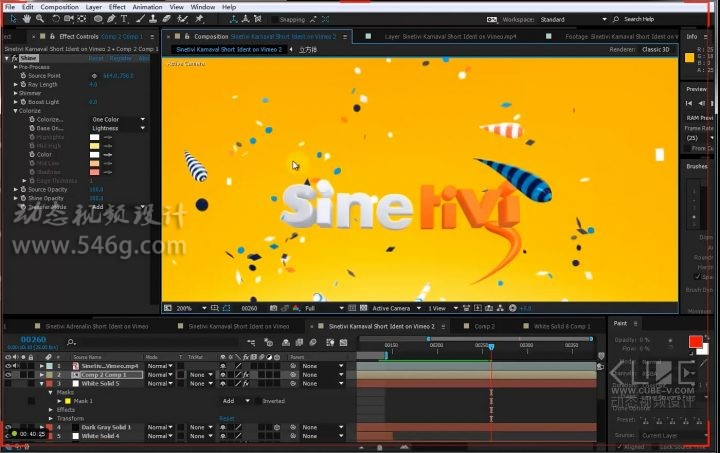Expand the Pre-Process property group

tap(15, 67)
